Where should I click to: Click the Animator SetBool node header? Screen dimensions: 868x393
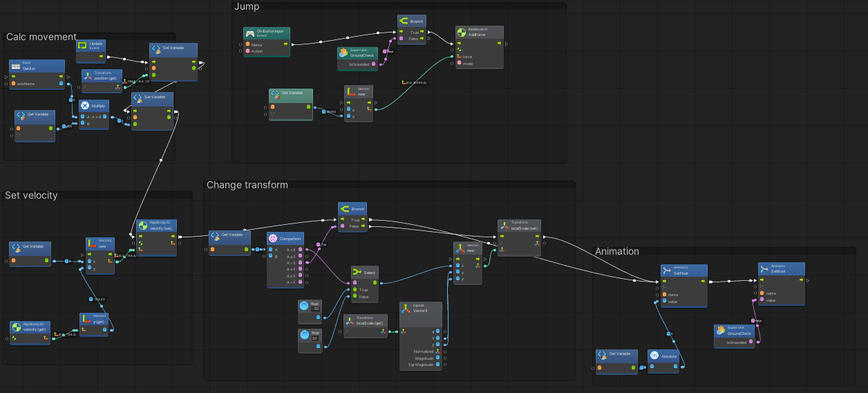tap(781, 269)
